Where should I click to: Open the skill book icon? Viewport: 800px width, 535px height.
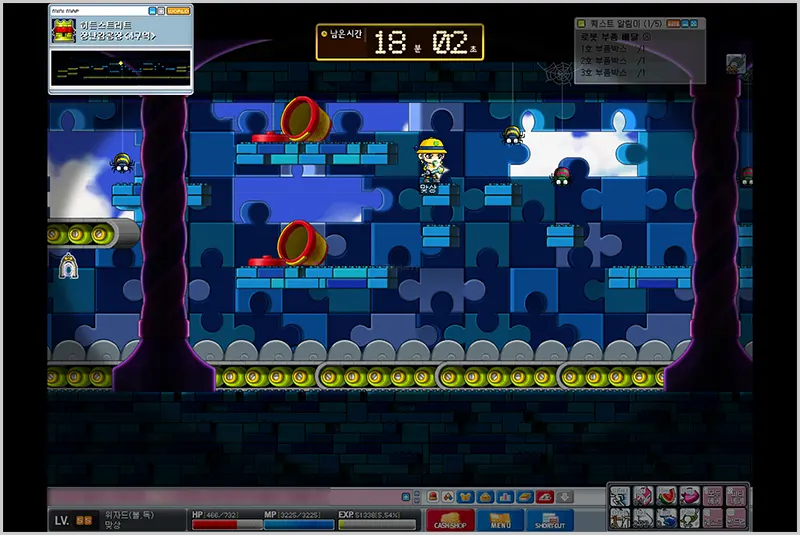[525, 497]
